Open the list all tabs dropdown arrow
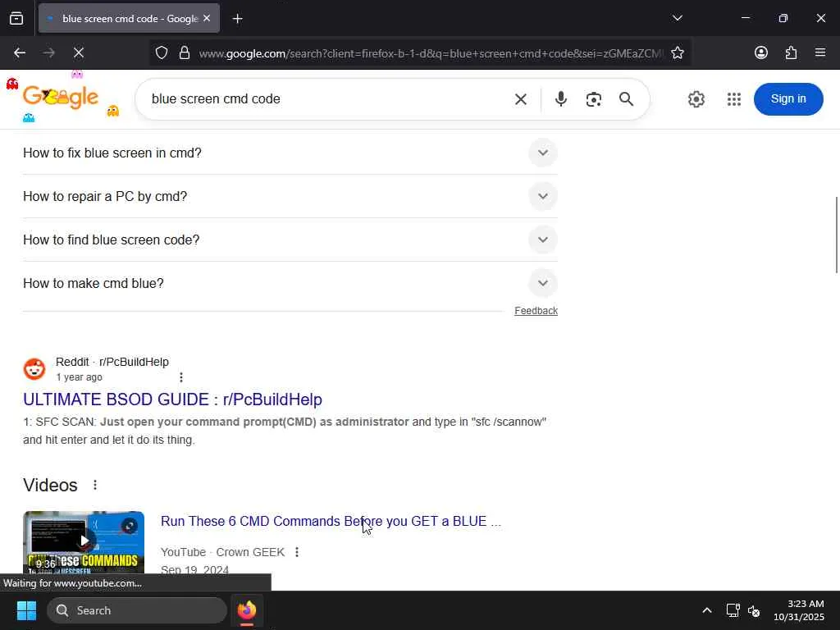 677,18
